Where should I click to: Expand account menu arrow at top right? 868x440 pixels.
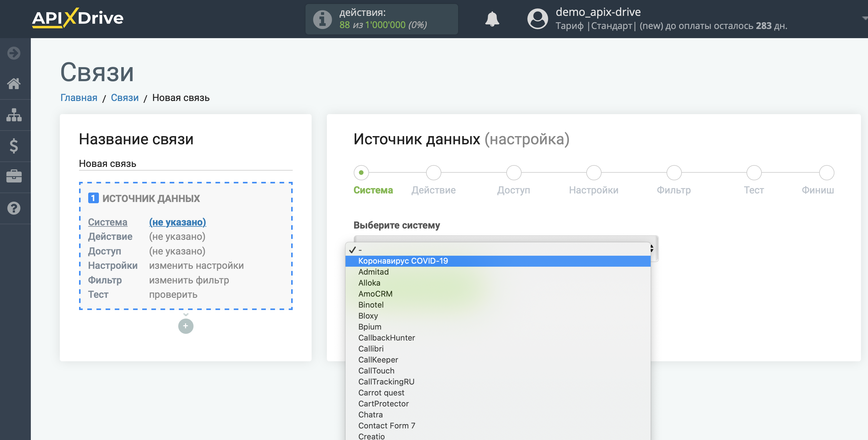coord(865,19)
